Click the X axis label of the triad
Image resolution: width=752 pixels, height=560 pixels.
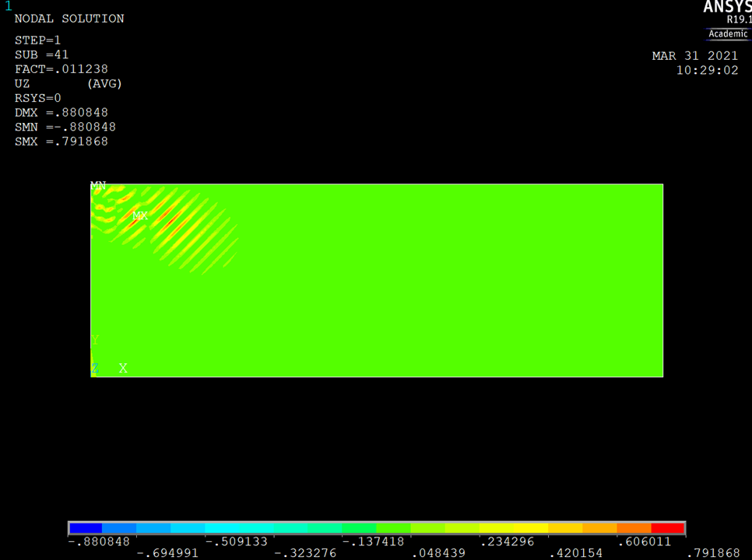click(x=123, y=368)
